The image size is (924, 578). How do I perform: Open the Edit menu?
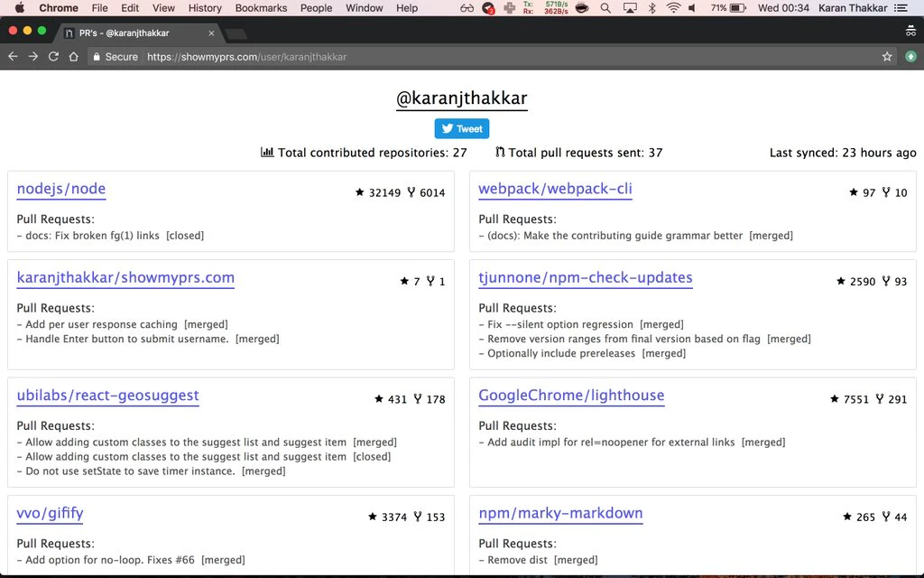pos(130,8)
